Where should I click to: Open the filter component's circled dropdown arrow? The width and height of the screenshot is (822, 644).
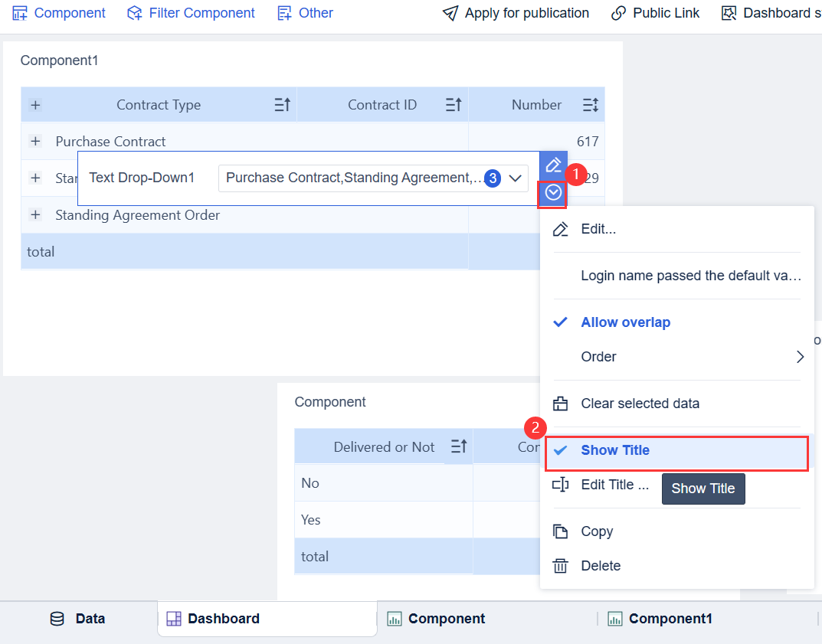(553, 193)
